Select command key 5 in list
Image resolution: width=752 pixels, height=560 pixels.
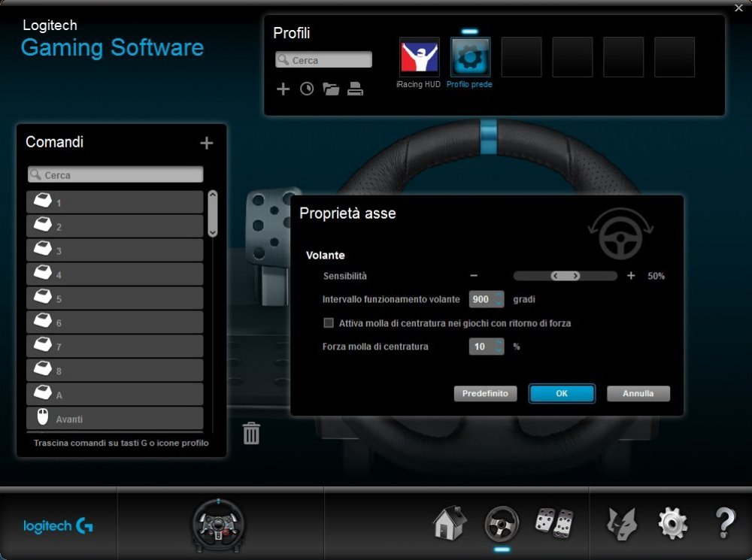tap(115, 298)
